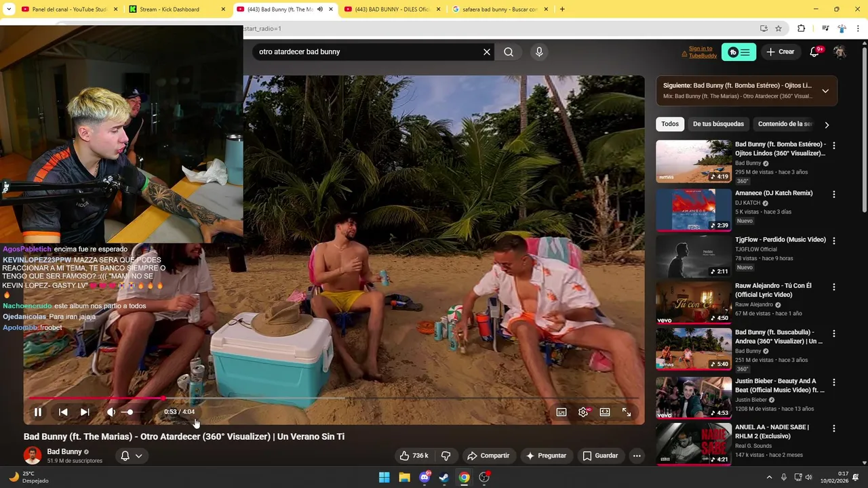The height and width of the screenshot is (488, 868).
Task: Switch to theater mode view
Action: (605, 412)
